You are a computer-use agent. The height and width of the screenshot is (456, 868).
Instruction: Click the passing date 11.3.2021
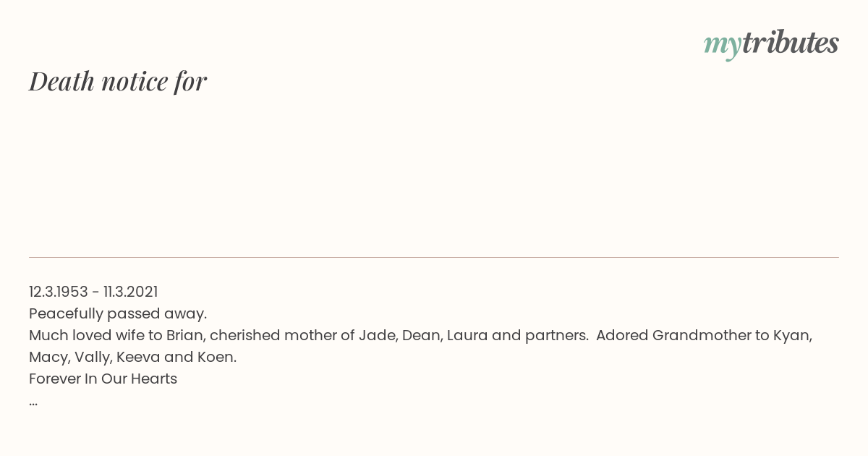(x=130, y=292)
